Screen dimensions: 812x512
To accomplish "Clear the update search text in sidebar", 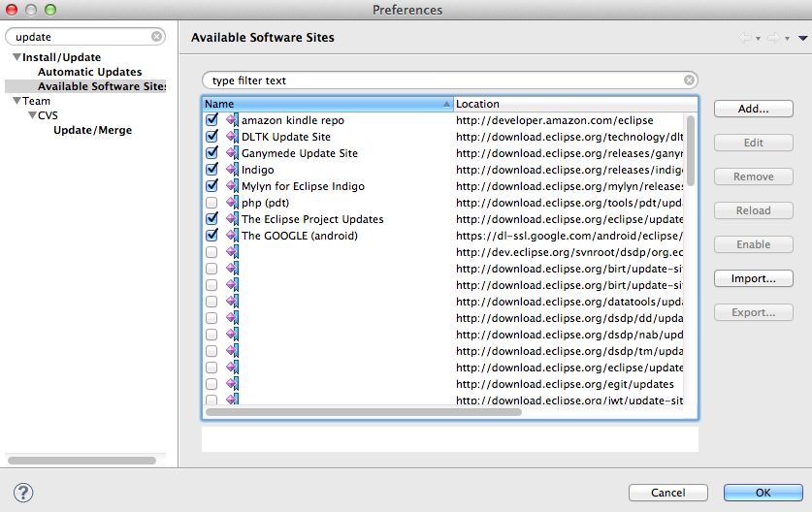I will (x=156, y=36).
